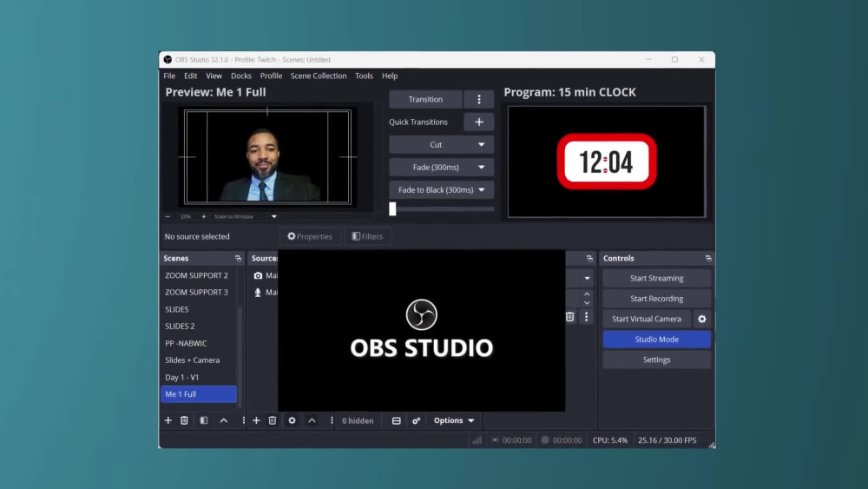The height and width of the screenshot is (489, 868).
Task: Open the Docks menu
Action: pos(240,76)
